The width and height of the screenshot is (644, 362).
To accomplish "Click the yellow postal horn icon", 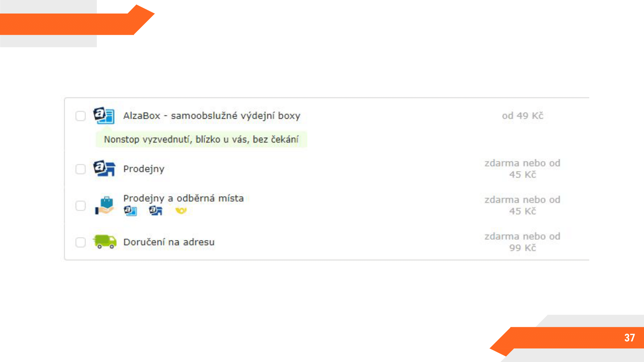I will 181,210.
